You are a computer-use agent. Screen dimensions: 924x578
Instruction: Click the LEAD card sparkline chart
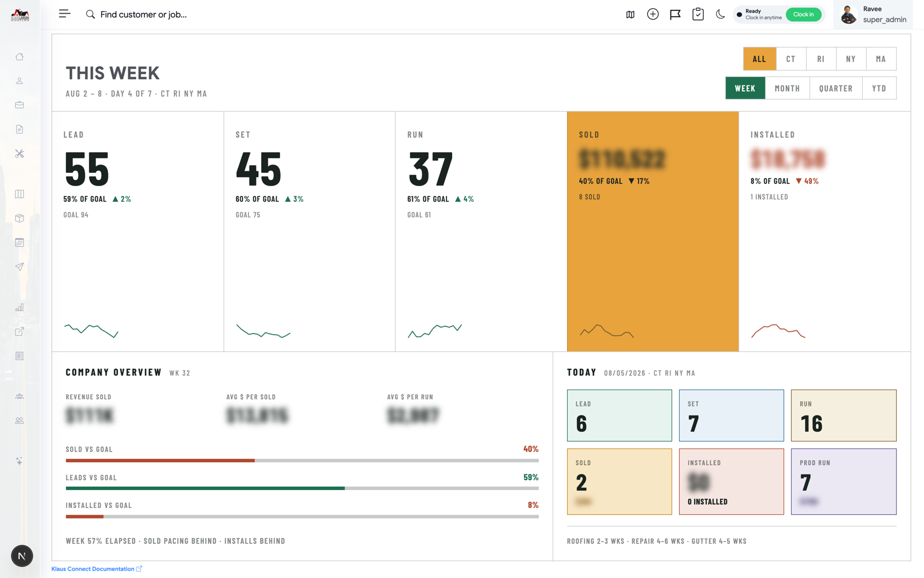click(x=91, y=331)
